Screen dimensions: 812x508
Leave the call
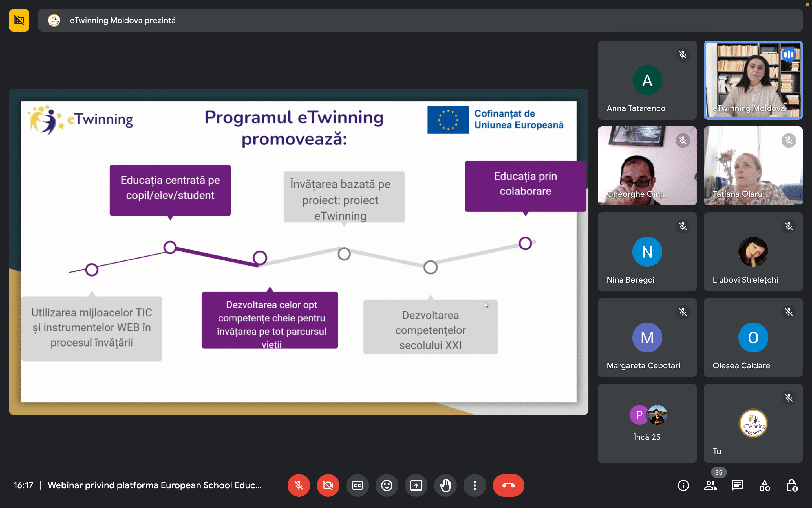point(508,485)
